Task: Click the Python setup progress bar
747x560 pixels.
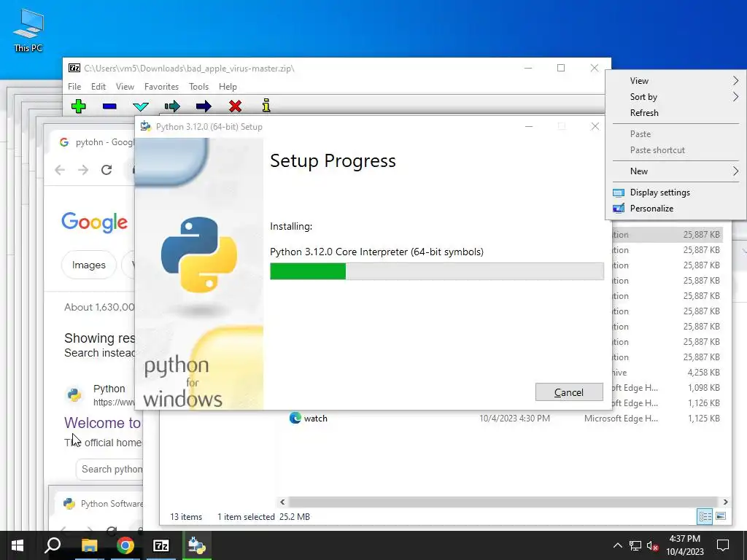Action: (436, 271)
